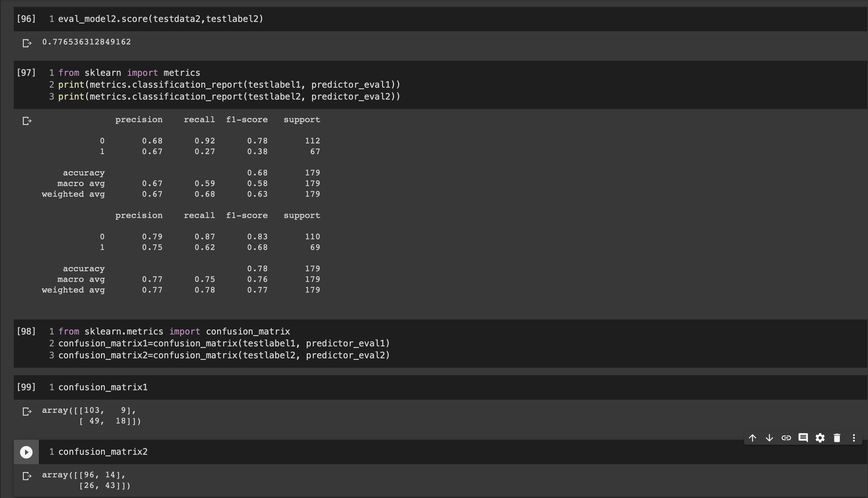
Task: Click the first report's precision header
Action: [139, 120]
